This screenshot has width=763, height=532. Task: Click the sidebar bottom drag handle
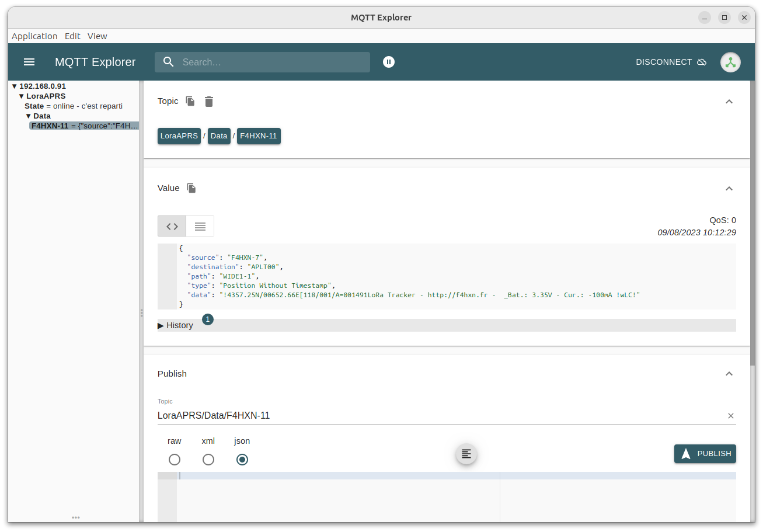click(76, 517)
